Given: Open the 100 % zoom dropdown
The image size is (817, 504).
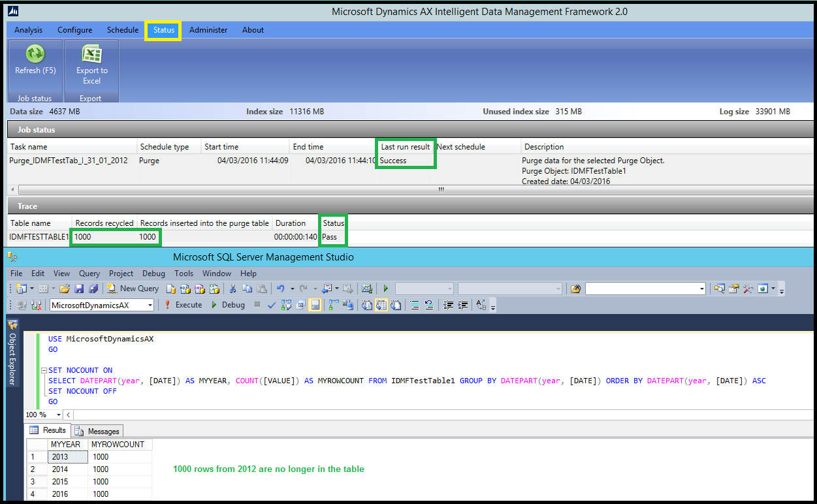Looking at the screenshot, I should (x=59, y=415).
